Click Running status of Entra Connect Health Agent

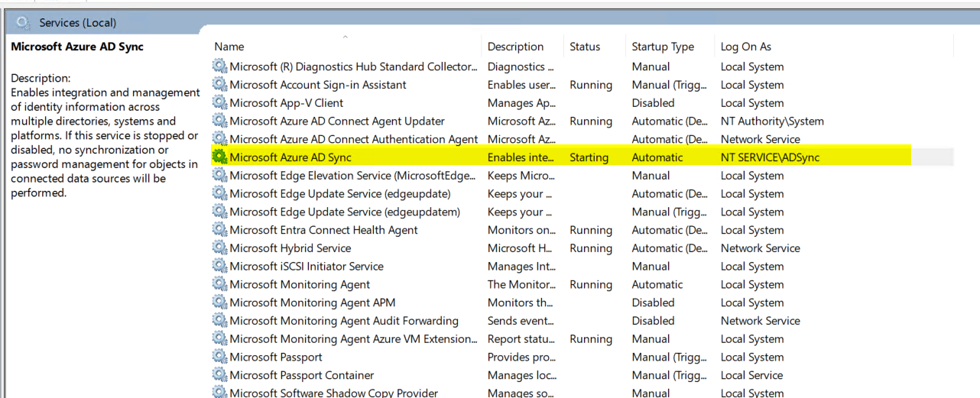591,230
